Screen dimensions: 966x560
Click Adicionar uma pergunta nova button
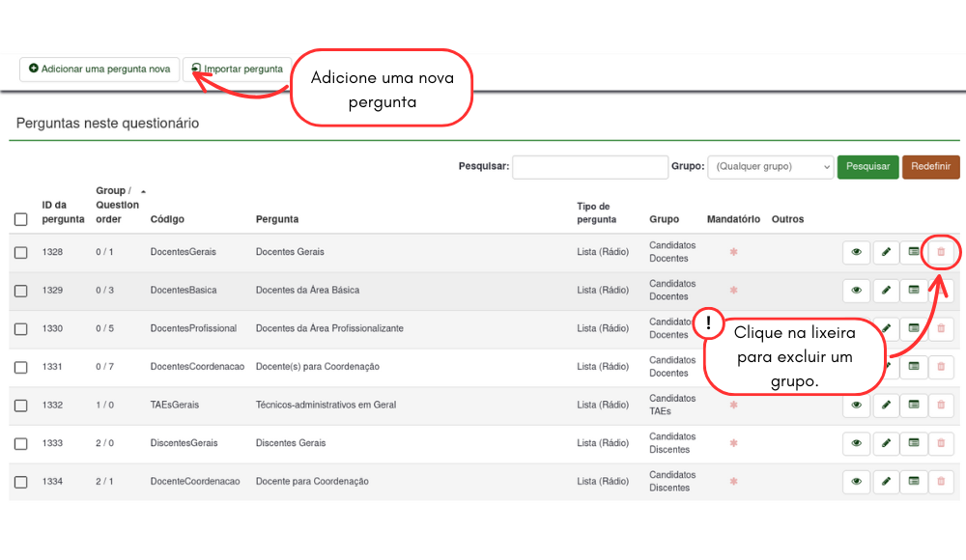click(99, 69)
